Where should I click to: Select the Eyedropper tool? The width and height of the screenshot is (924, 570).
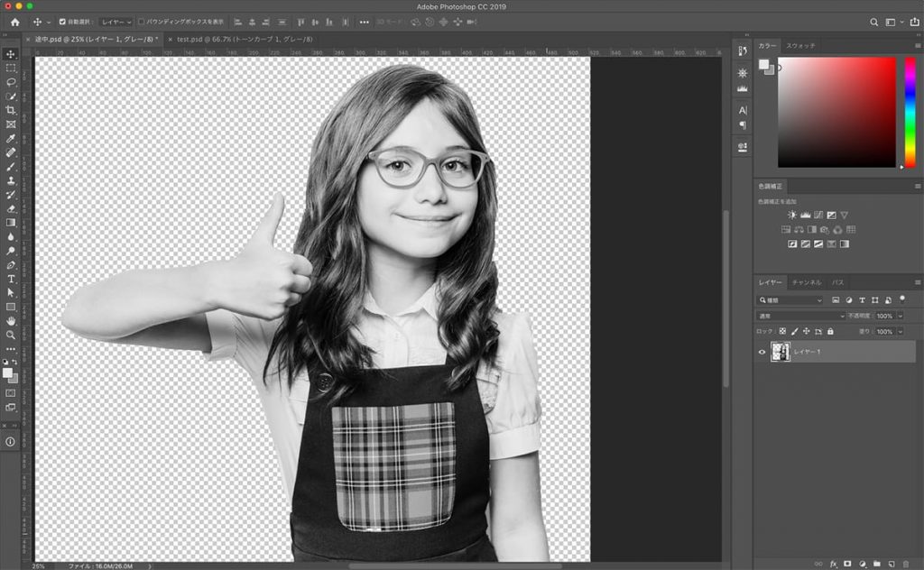click(11, 139)
